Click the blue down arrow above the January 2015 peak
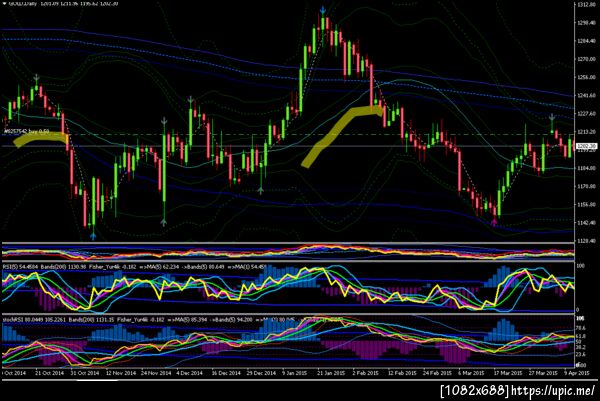The height and width of the screenshot is (401, 600). pos(323,10)
